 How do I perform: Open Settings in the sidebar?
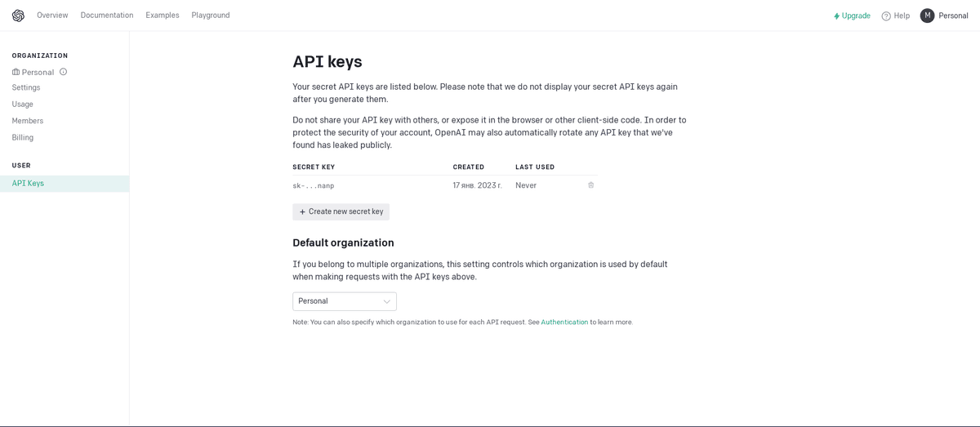coord(26,87)
